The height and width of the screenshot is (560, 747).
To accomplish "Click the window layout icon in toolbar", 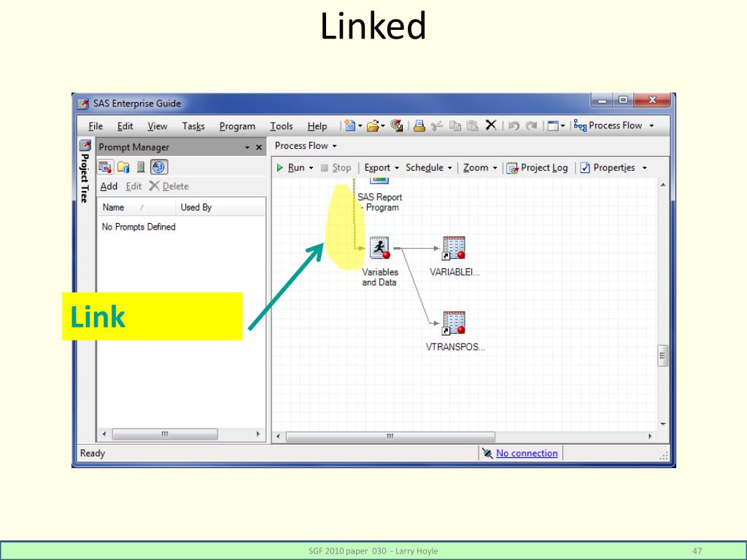I will tap(553, 125).
